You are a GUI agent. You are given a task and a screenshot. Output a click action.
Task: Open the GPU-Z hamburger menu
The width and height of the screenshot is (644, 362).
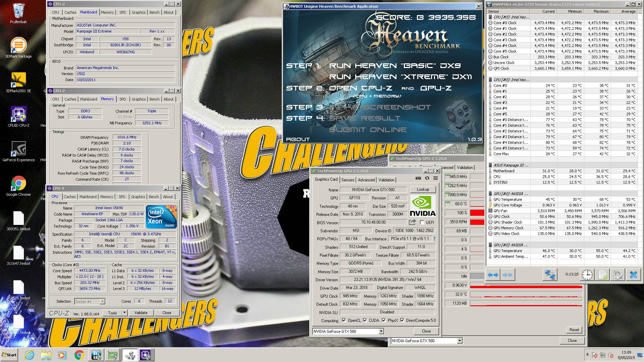(x=435, y=178)
